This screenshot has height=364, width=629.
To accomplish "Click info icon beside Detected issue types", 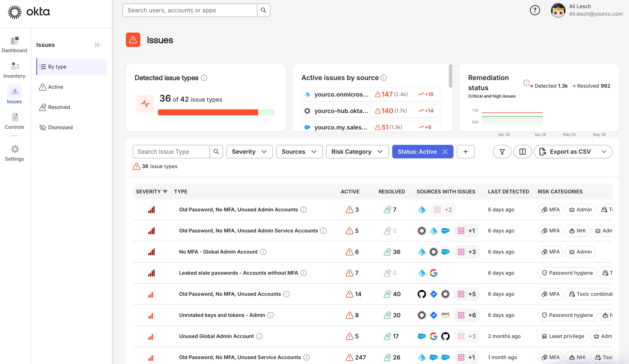I will click(204, 78).
